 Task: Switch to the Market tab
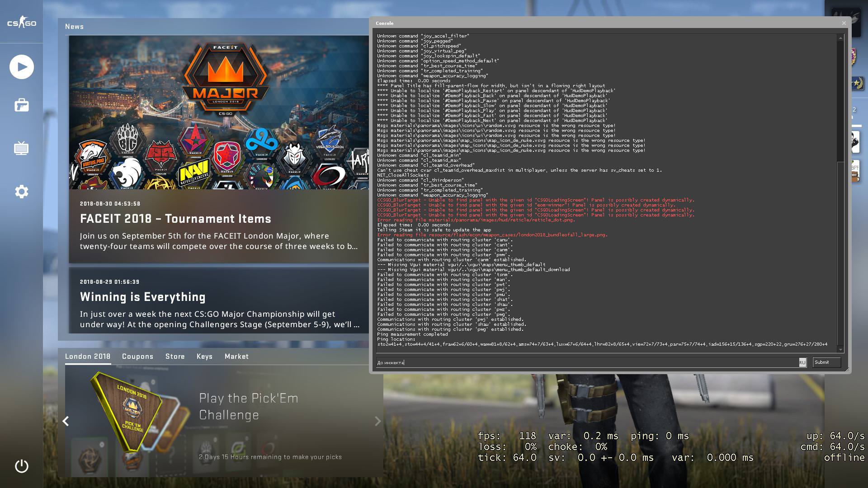(x=236, y=357)
